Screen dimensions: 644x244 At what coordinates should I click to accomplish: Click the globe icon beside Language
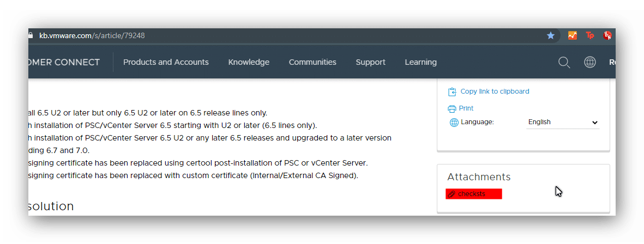(x=454, y=122)
